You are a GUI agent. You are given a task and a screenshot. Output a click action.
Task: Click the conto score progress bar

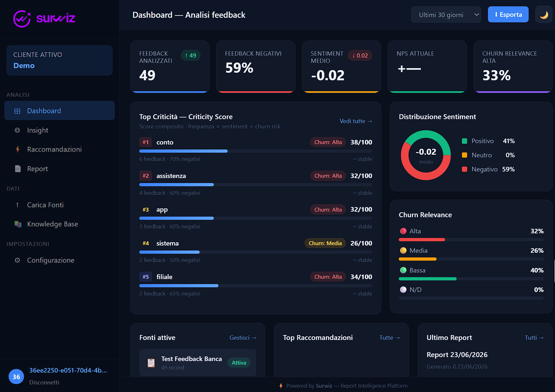tap(256, 151)
